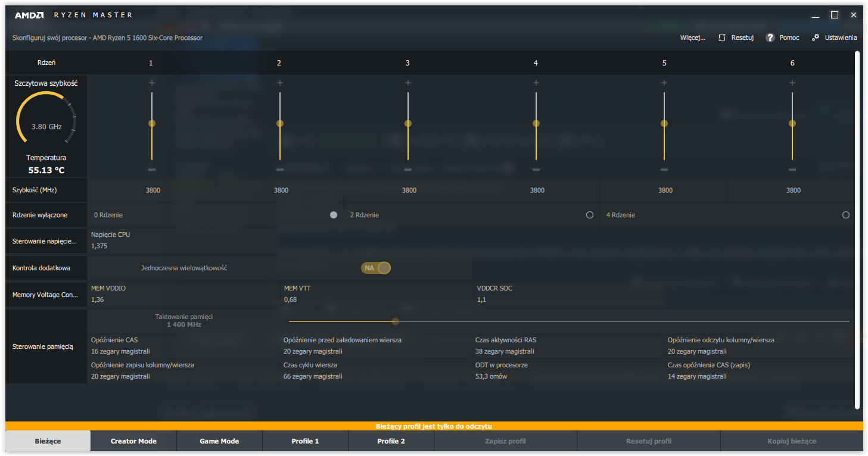868x456 pixels.
Task: Click the minus icon below core 2 slider
Action: 280,170
